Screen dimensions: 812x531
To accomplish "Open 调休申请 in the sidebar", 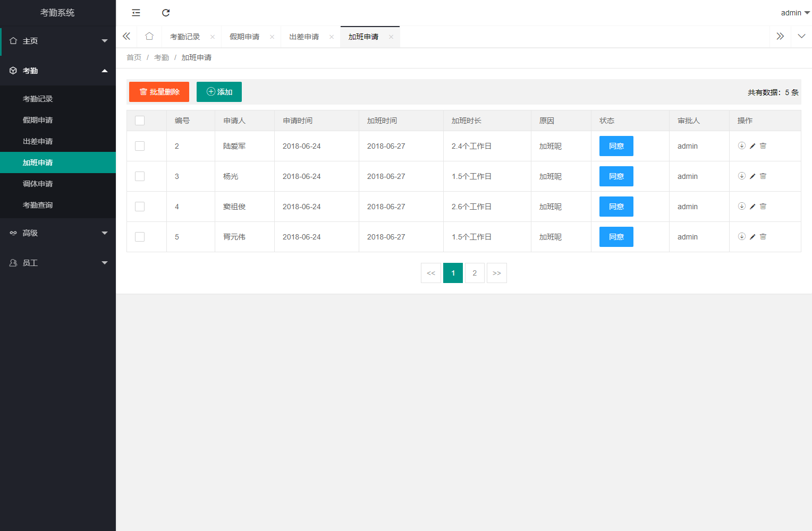I will 38,184.
